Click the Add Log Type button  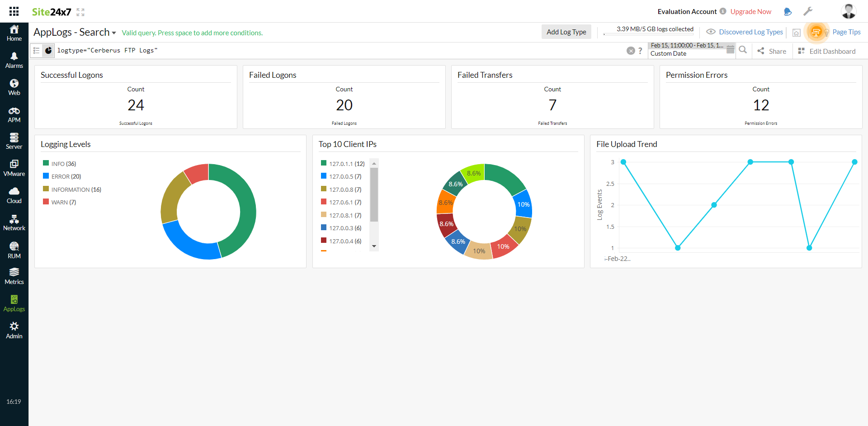(566, 32)
